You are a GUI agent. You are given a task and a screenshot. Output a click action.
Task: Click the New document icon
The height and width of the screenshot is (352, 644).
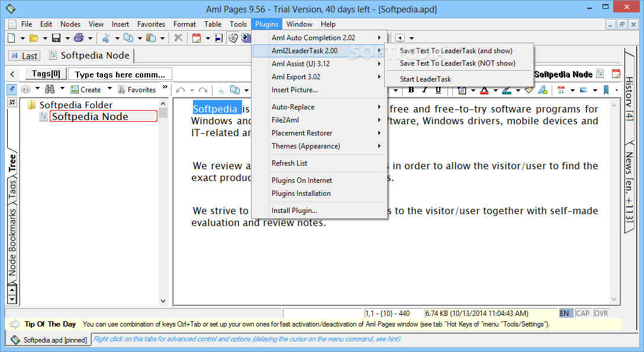(x=11, y=38)
